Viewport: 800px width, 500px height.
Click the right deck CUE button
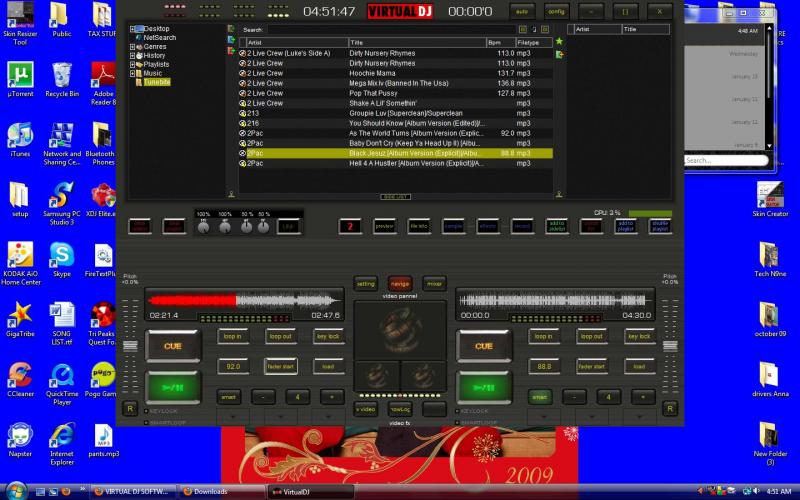click(x=484, y=346)
